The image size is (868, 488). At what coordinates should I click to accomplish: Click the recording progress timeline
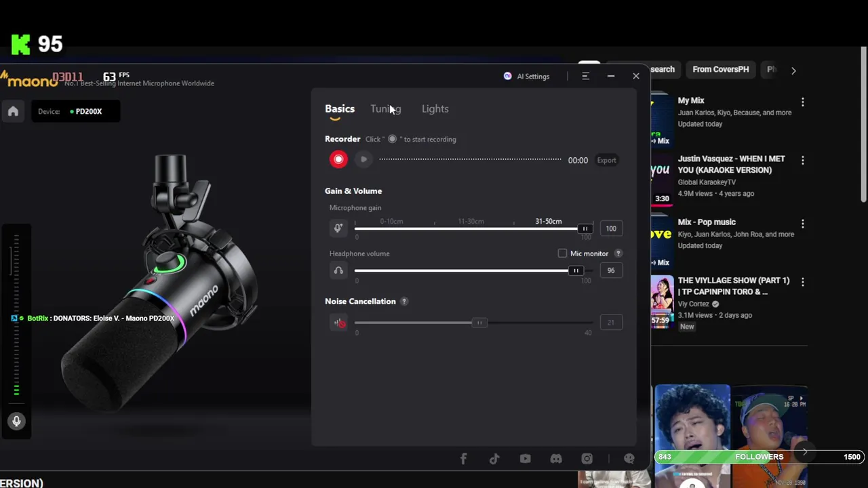coord(470,160)
